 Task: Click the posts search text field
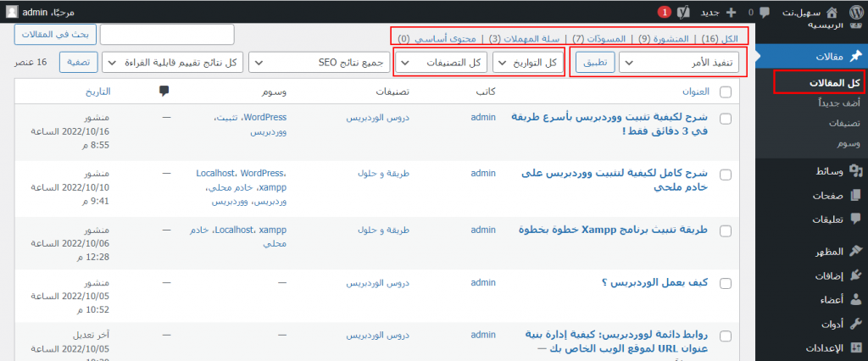click(166, 34)
